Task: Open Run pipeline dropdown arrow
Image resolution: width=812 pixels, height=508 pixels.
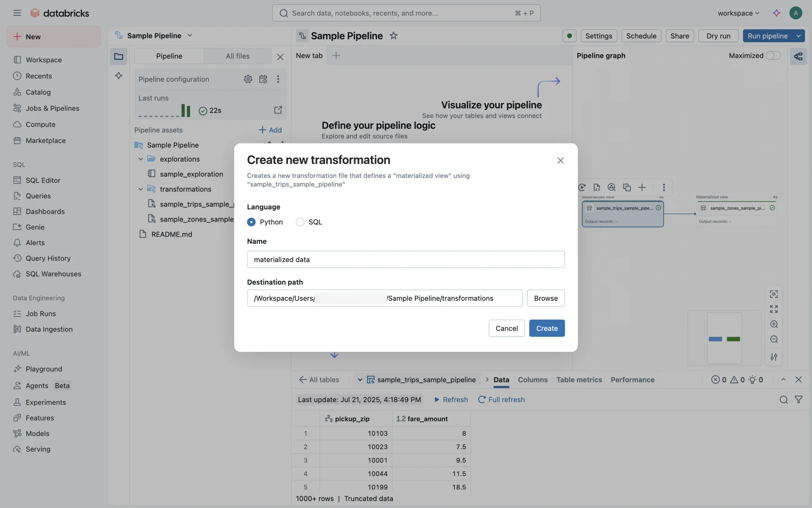Action: point(798,36)
